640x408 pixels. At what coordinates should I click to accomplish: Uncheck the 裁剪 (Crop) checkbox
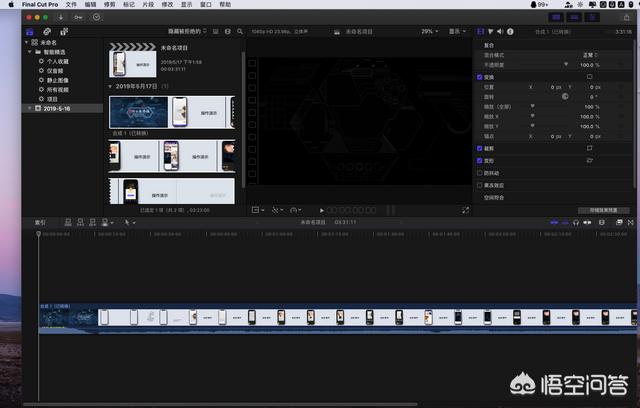[x=480, y=148]
